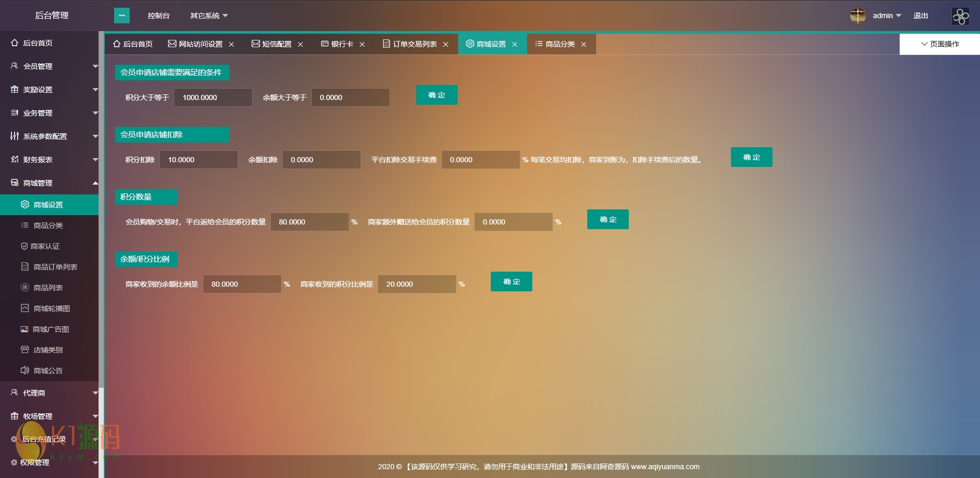Expand the 奖励设置 sidebar menu arrow
980x478 pixels.
(x=95, y=90)
